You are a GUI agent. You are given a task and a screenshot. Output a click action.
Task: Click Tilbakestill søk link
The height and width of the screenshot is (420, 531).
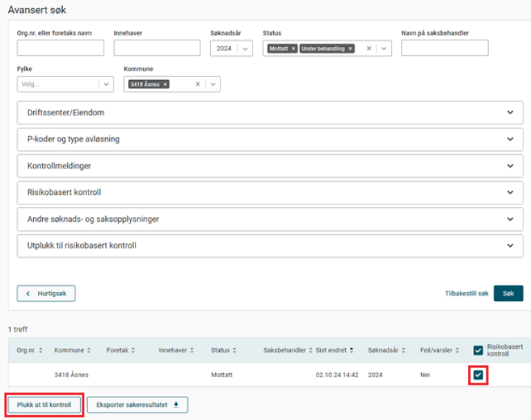466,294
